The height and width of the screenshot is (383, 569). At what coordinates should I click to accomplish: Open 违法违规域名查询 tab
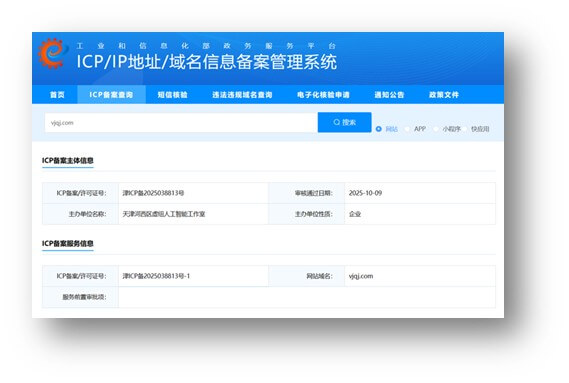[242, 95]
